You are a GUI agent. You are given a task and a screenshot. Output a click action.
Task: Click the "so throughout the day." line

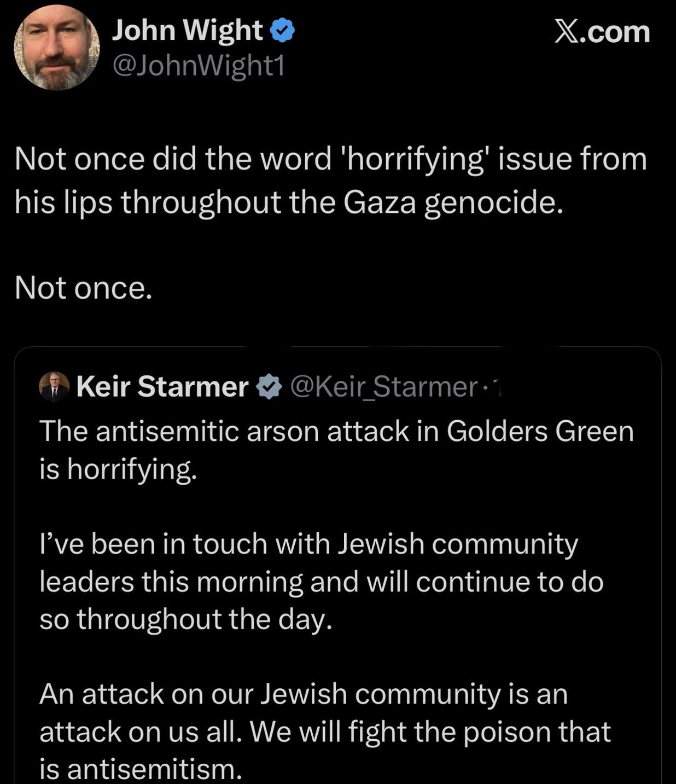tap(186, 619)
